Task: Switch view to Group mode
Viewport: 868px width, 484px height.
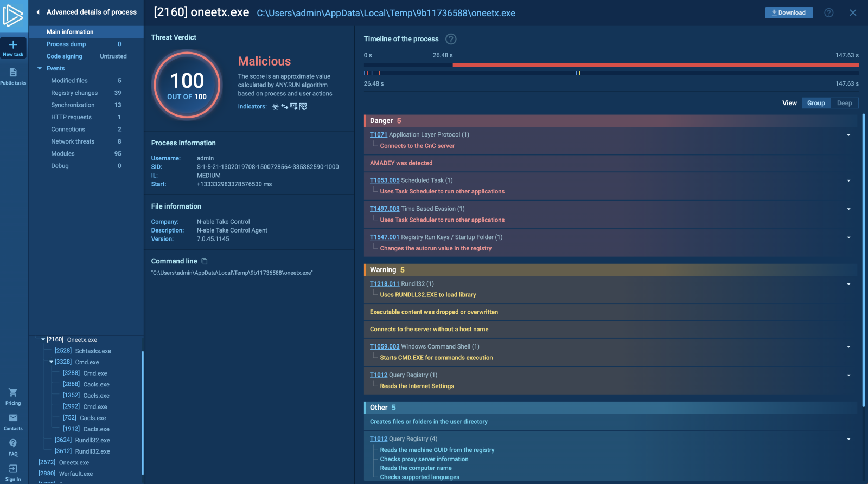Action: pyautogui.click(x=815, y=103)
